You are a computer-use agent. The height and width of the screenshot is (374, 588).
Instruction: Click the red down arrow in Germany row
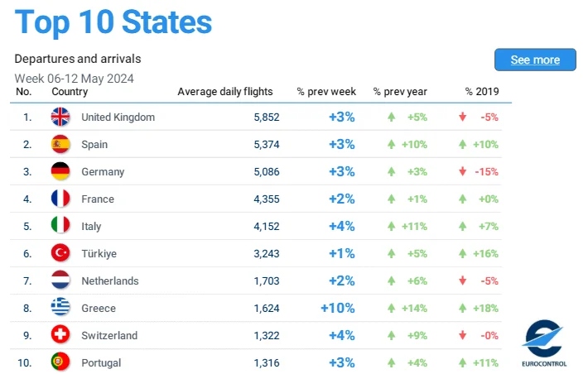coord(462,171)
